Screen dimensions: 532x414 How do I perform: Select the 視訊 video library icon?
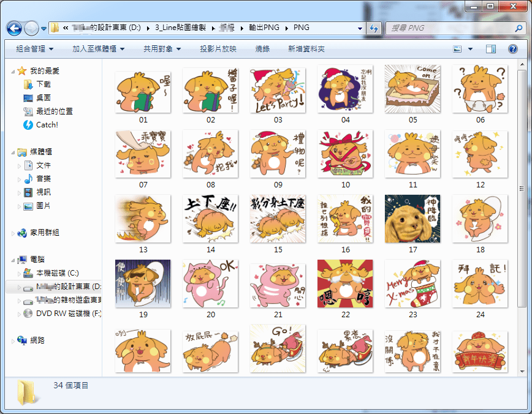28,192
